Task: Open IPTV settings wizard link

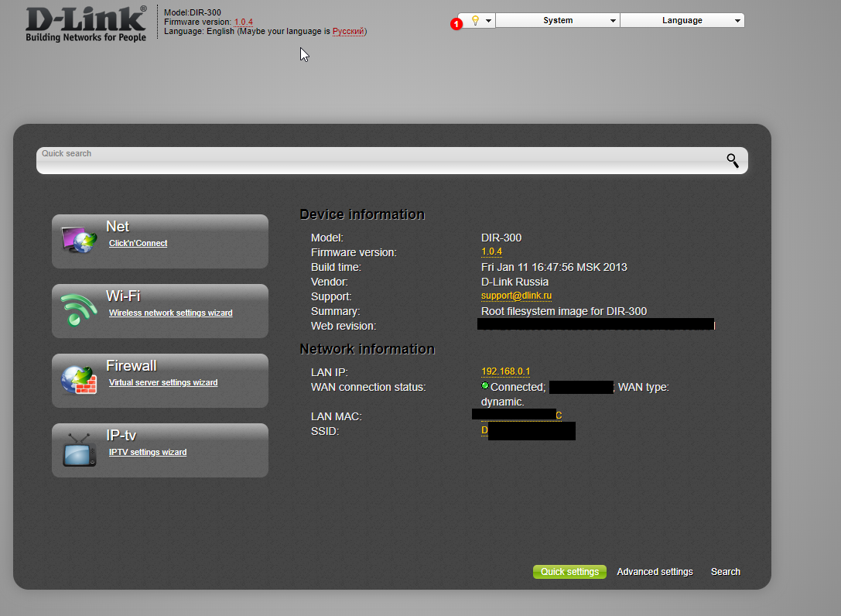Action: point(148,453)
